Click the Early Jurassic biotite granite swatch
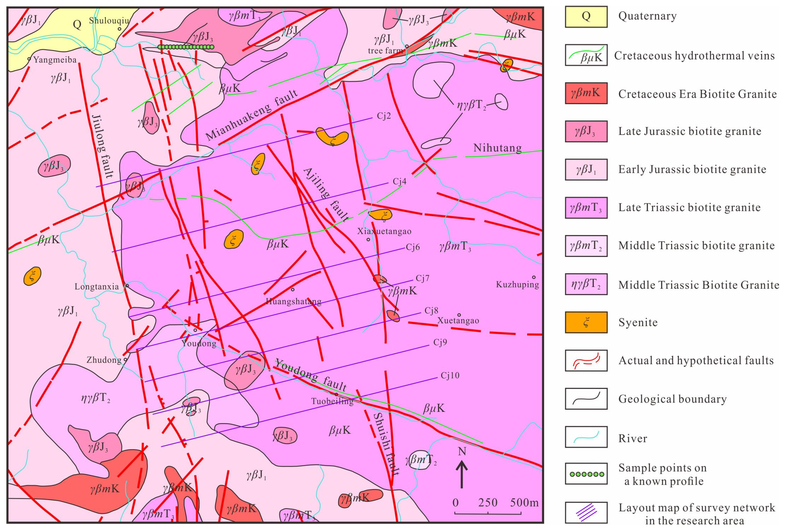 pos(586,169)
